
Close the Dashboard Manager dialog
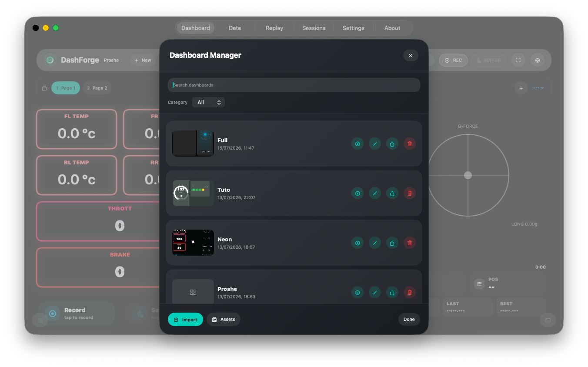pos(411,55)
